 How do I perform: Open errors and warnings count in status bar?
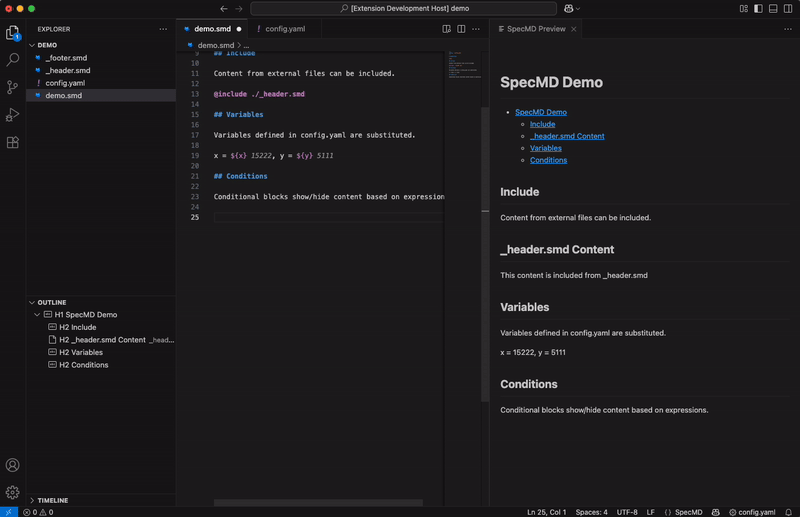(38, 512)
